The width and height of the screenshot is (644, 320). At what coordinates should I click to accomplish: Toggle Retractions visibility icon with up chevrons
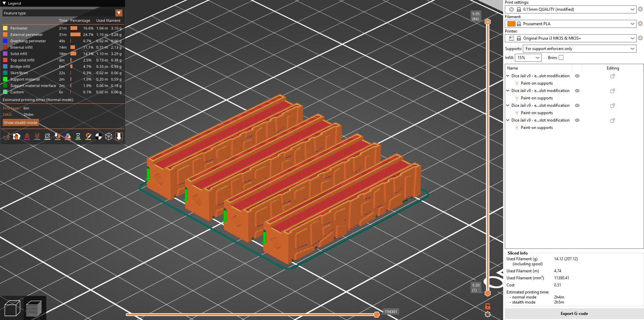[x=27, y=136]
